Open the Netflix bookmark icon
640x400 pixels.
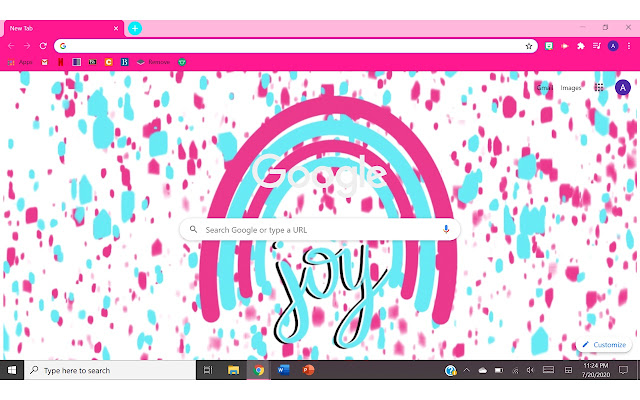coord(60,62)
